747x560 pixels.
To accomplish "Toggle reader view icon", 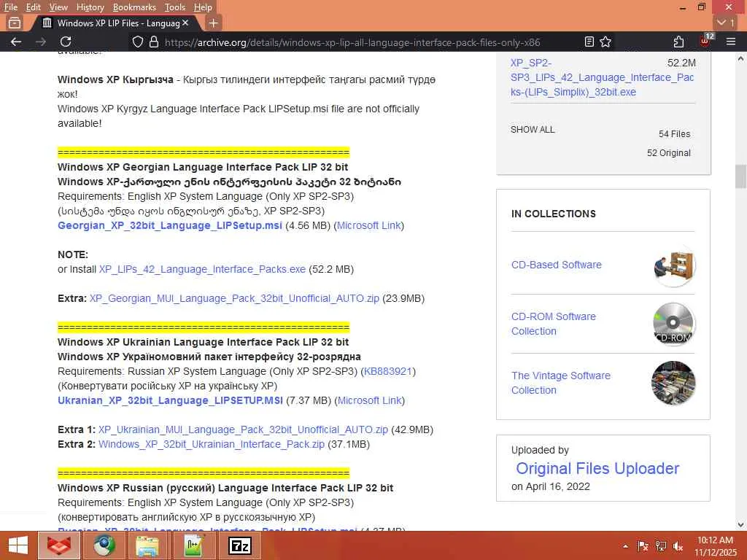I will pyautogui.click(x=589, y=42).
